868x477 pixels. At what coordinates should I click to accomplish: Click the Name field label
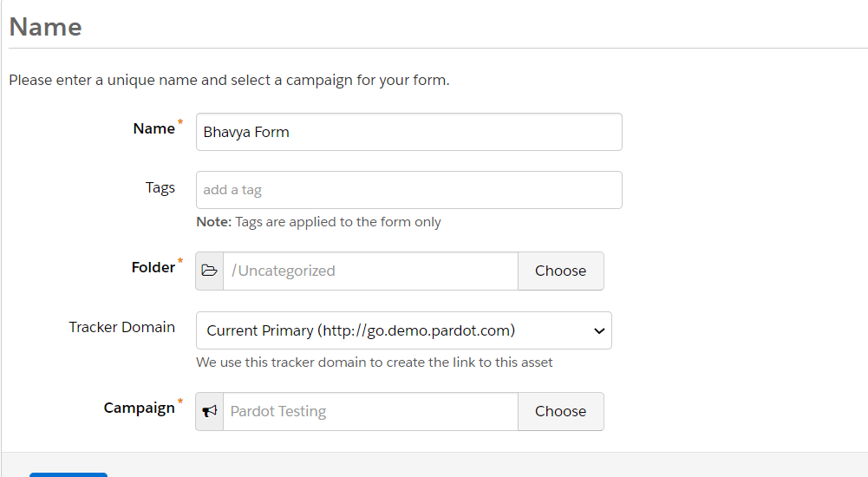click(x=153, y=128)
